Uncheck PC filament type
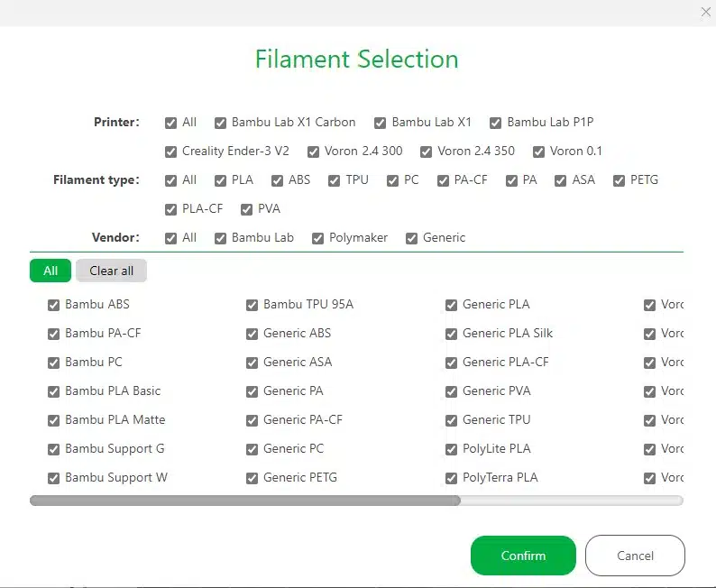Image resolution: width=716 pixels, height=588 pixels. point(392,180)
